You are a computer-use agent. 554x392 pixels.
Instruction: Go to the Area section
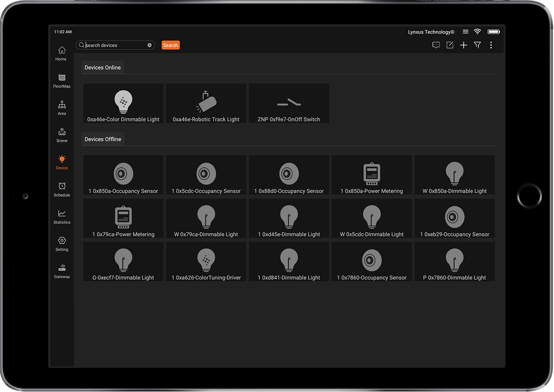(62, 108)
